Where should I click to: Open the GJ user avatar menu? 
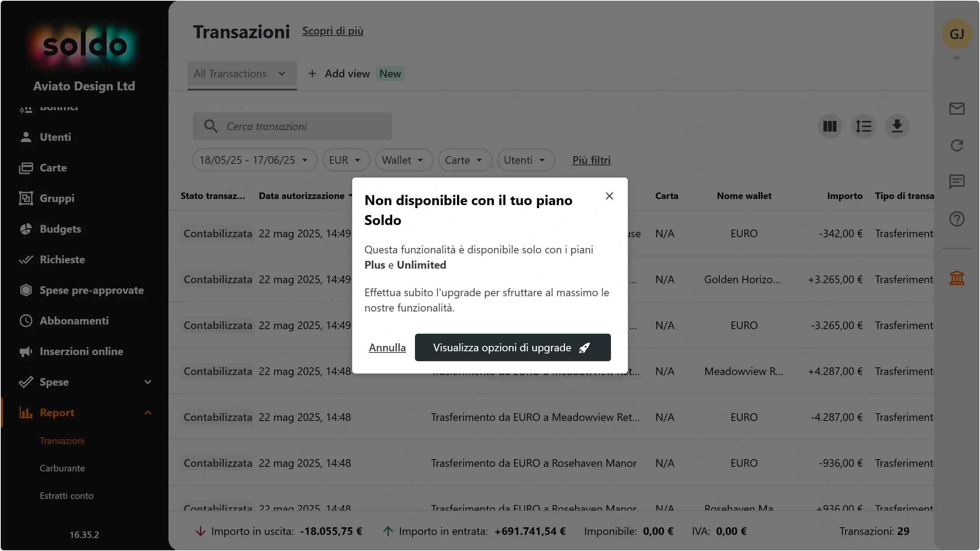pos(957,34)
